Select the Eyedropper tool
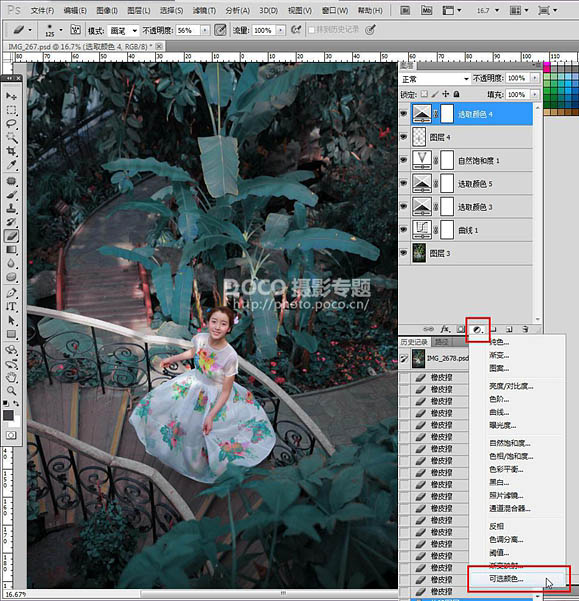Viewport: 579px width, 601px height. pos(11,165)
